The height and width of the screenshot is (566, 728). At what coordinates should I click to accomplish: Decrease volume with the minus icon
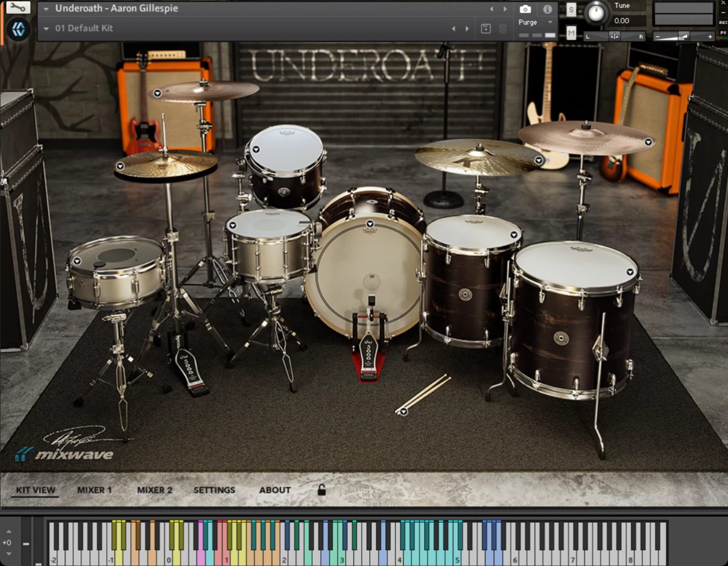click(x=659, y=36)
